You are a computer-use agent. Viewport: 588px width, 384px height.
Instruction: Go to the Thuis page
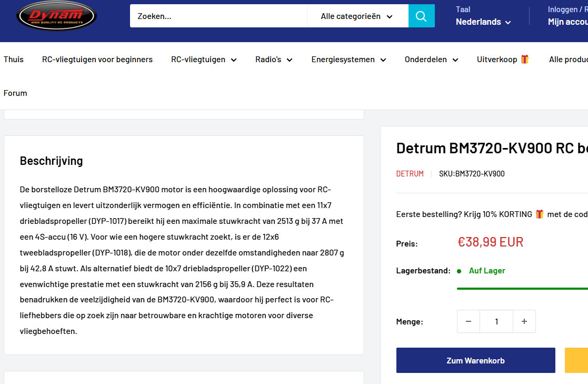click(14, 60)
